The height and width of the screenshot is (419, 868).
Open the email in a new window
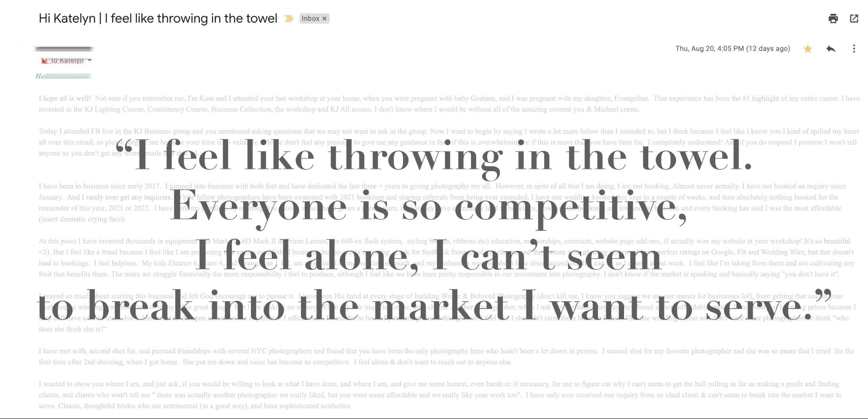point(854,19)
